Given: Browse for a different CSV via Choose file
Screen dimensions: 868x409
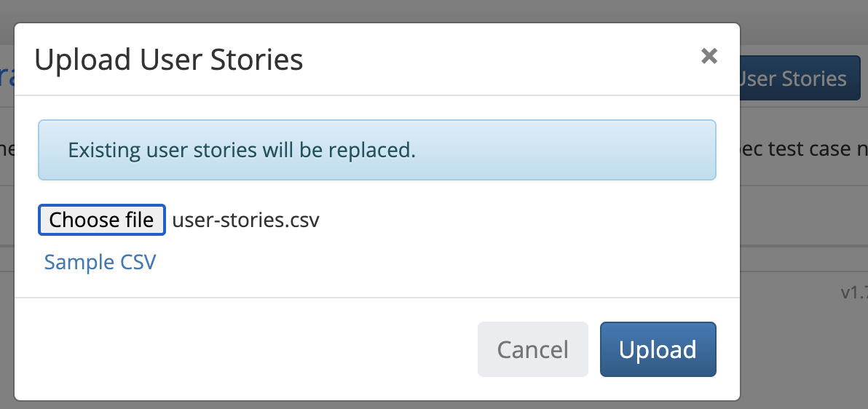Looking at the screenshot, I should pos(101,220).
